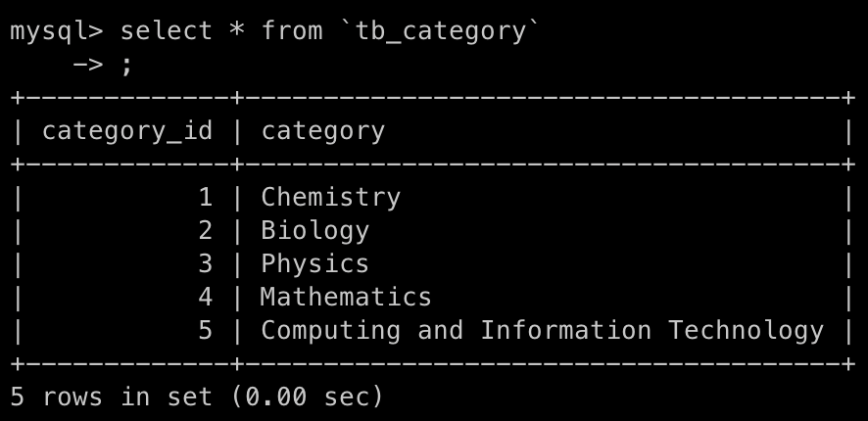Select the Mathematics cell

point(346,297)
